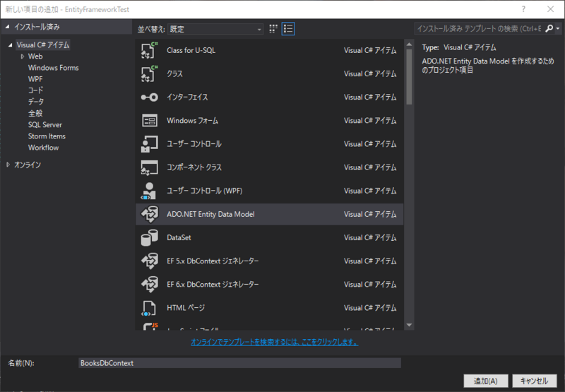Expand the Web tree node

tap(23, 57)
